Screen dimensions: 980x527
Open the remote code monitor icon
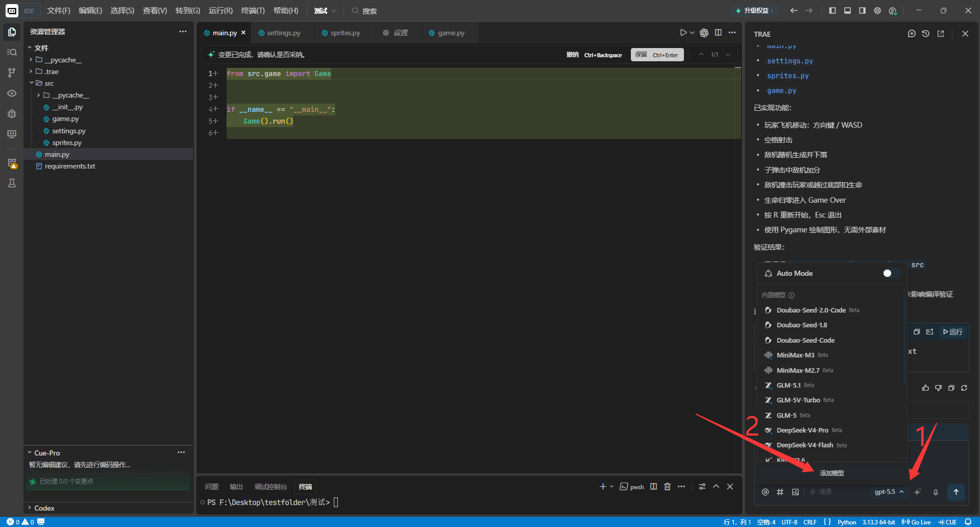[12, 134]
